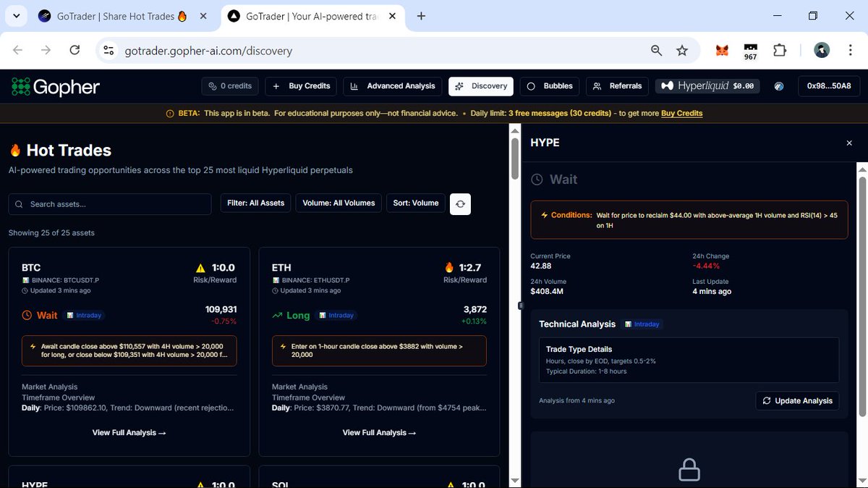Open the MetaMask fox extension
Image resolution: width=868 pixels, height=488 pixels.
click(x=722, y=50)
